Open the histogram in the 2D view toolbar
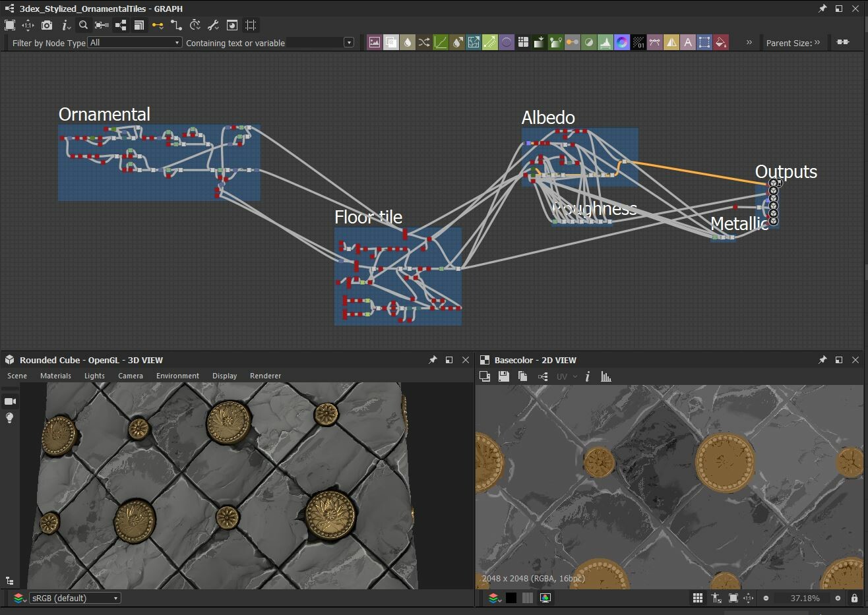This screenshot has width=868, height=615. click(606, 376)
